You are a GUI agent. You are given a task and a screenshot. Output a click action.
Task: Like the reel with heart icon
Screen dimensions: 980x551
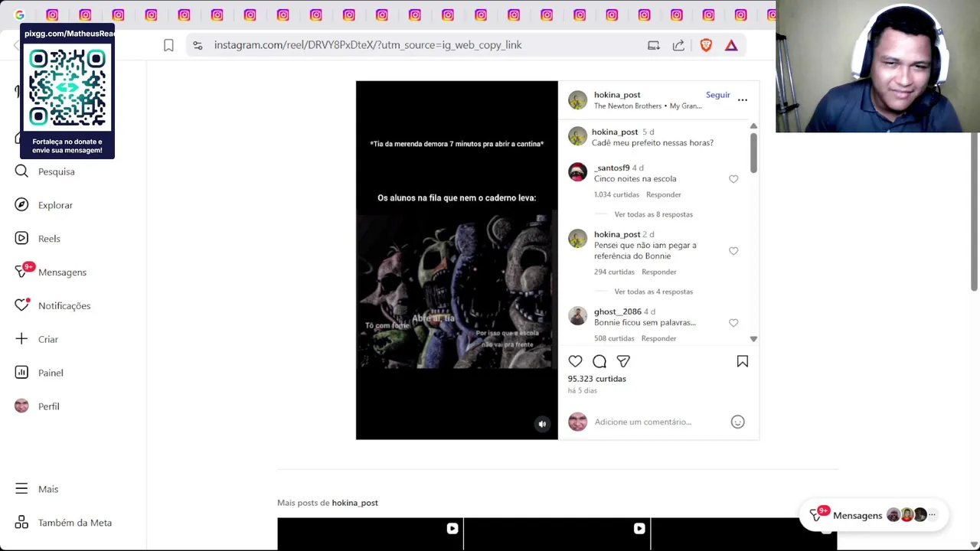click(x=575, y=361)
